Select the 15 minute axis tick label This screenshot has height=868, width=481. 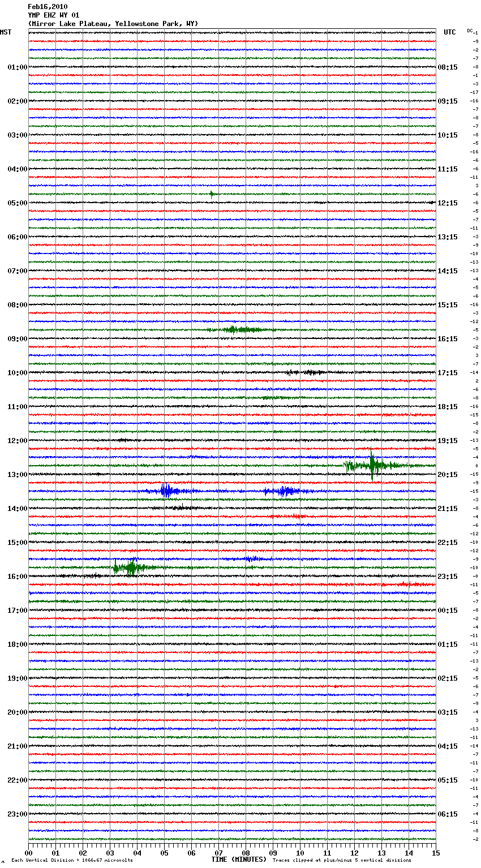click(436, 853)
